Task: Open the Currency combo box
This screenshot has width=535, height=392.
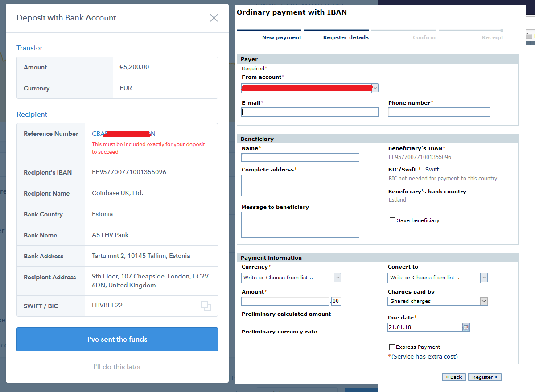Action: (x=291, y=278)
